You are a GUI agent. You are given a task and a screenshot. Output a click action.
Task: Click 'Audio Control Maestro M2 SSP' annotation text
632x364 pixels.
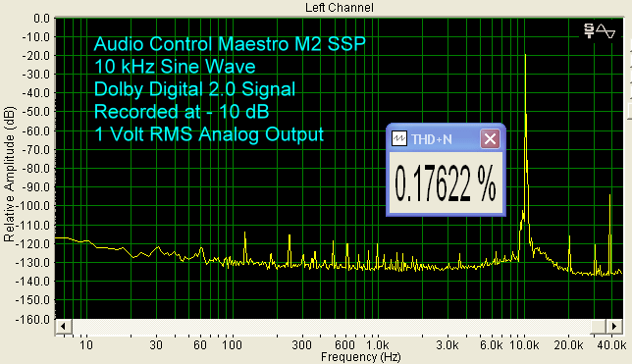point(230,43)
